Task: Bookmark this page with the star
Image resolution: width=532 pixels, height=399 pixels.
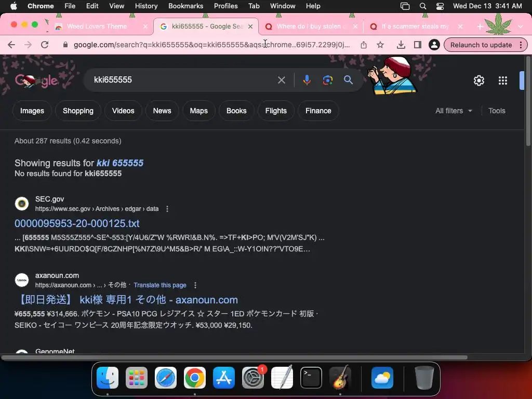Action: [x=380, y=45]
